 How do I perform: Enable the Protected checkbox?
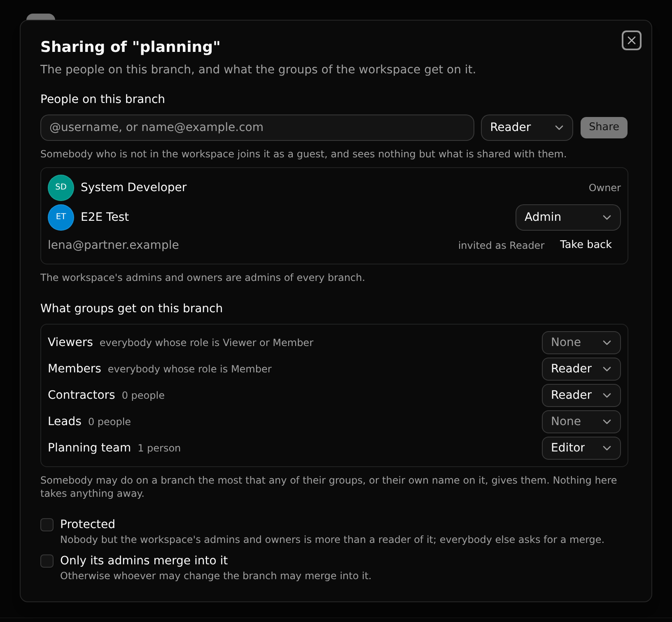coord(47,524)
